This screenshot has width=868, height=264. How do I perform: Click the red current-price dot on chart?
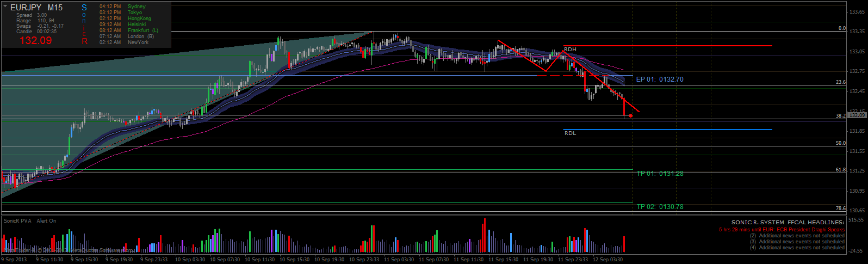coord(630,115)
